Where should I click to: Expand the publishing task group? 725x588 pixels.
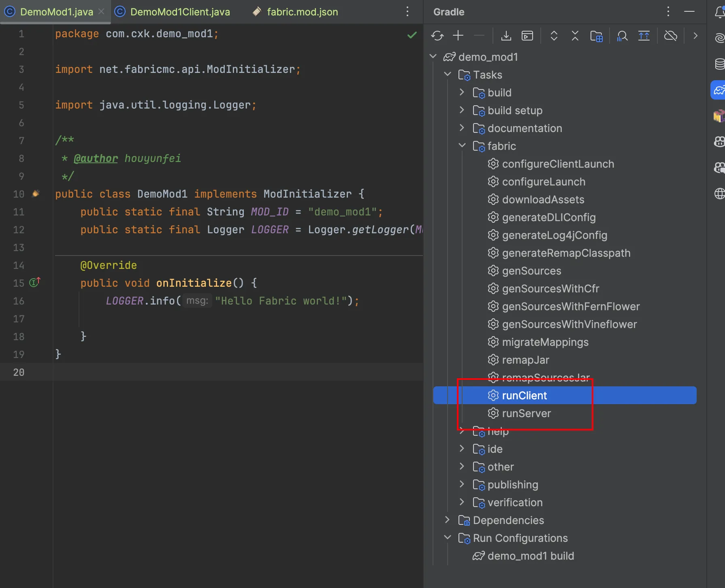coord(462,484)
